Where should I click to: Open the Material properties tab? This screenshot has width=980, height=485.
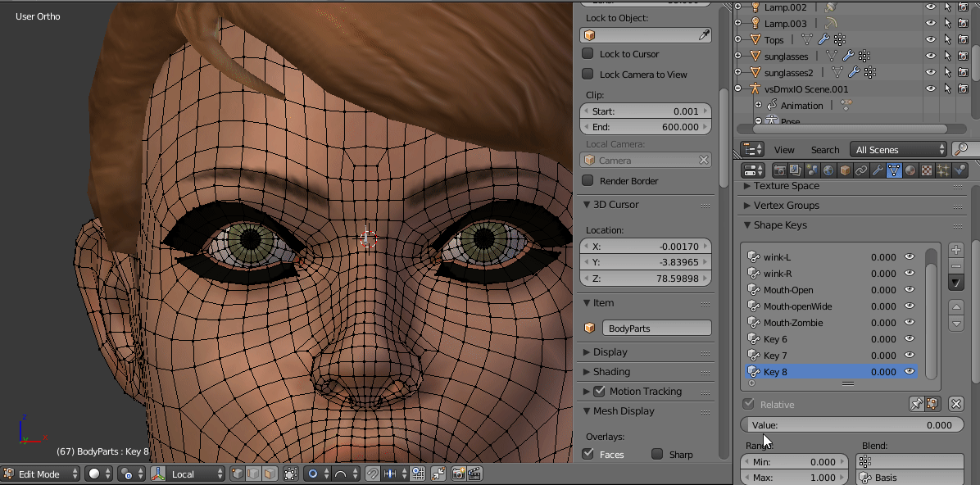click(910, 170)
